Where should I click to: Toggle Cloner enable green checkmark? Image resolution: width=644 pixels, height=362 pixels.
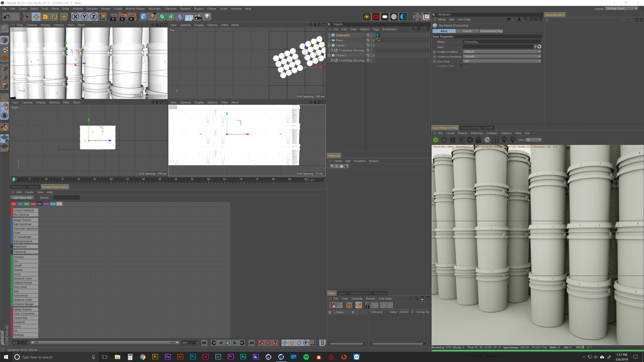tap(374, 45)
